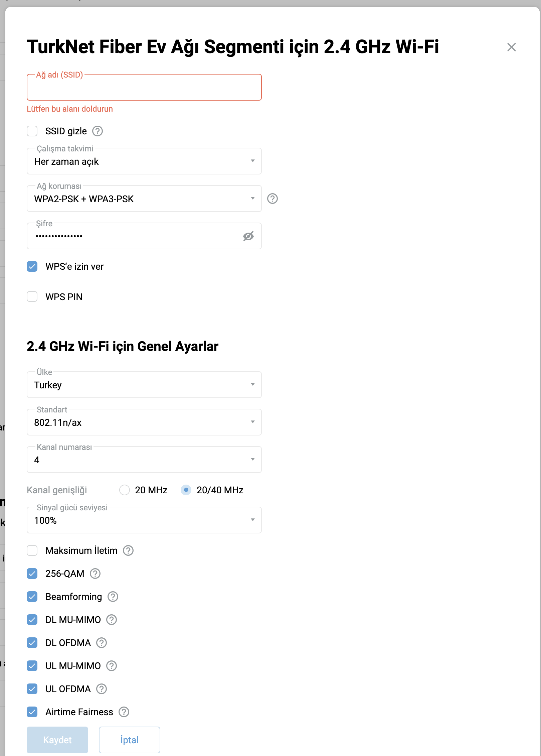541x756 pixels.
Task: Open Sinyal gücü seviyesi dropdown
Action: point(144,520)
